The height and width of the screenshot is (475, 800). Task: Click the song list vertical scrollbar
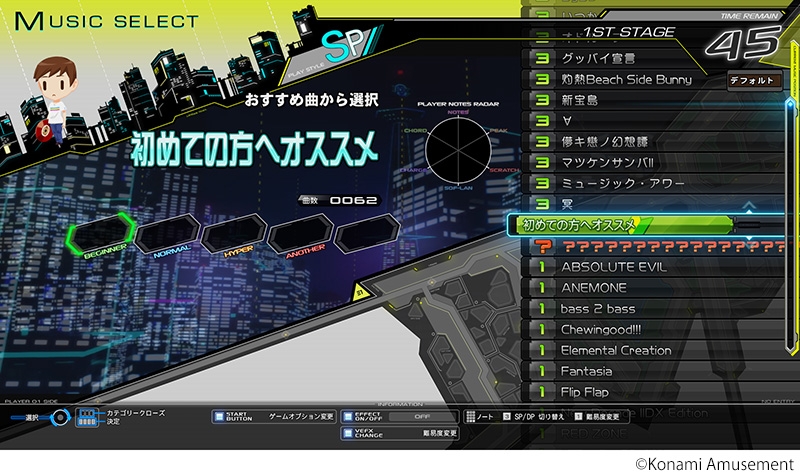[x=791, y=227]
